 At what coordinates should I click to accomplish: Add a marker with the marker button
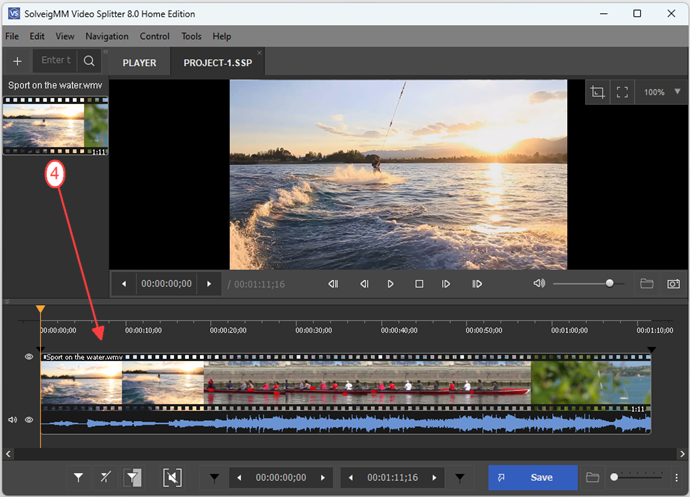tap(78, 477)
